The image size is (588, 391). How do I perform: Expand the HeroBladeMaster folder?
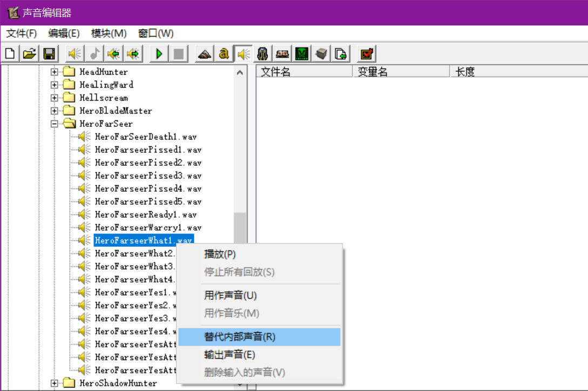[54, 111]
